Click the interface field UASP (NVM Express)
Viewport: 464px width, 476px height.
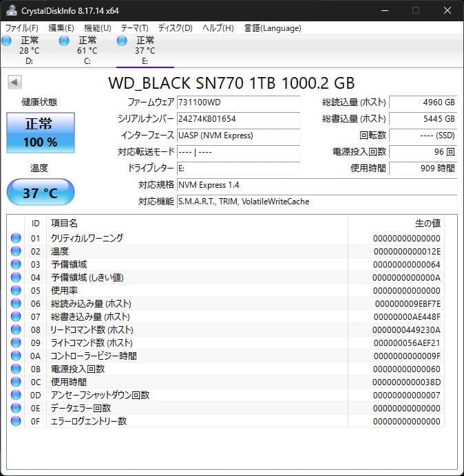[238, 135]
